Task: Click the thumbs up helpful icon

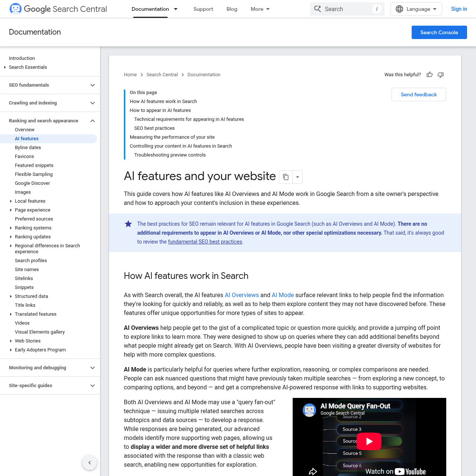Action: 430,75
